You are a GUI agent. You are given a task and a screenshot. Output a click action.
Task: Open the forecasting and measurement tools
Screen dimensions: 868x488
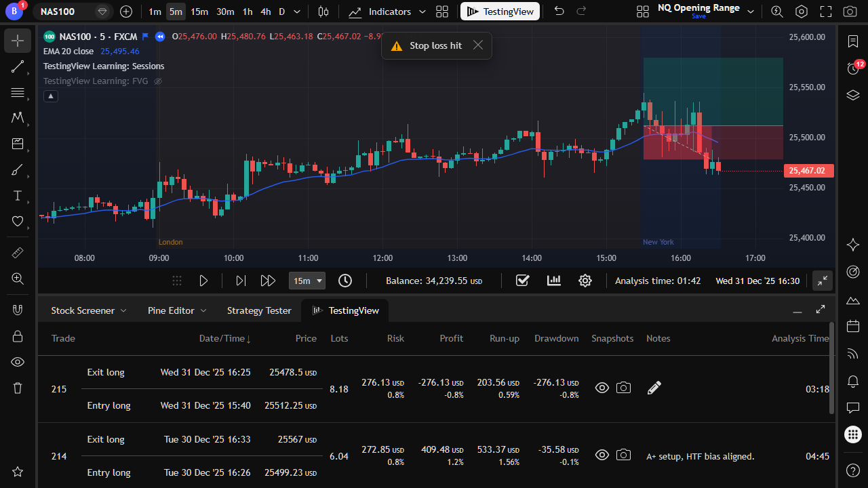pos(18,144)
